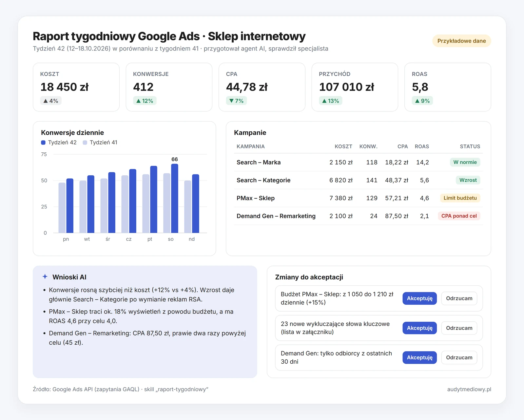Screen dimensions: 524x420
Task: Click the CPA column header in Kampanie table
Action: 403,146
